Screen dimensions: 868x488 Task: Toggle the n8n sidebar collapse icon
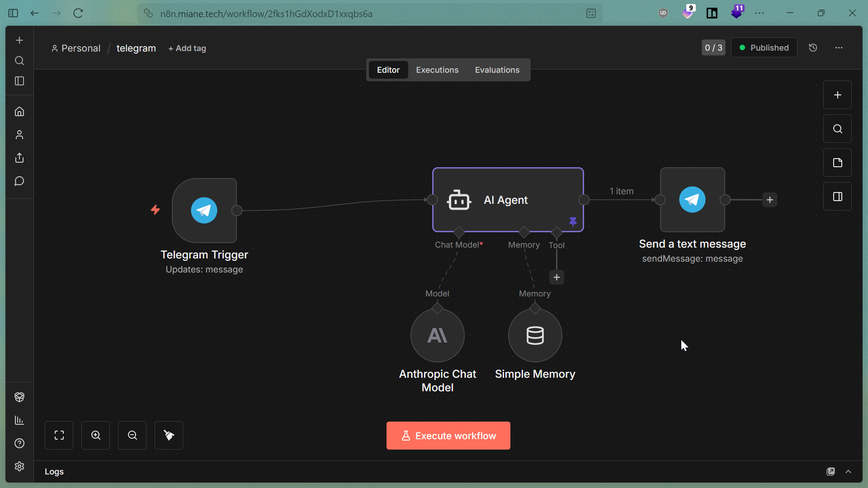pos(19,81)
